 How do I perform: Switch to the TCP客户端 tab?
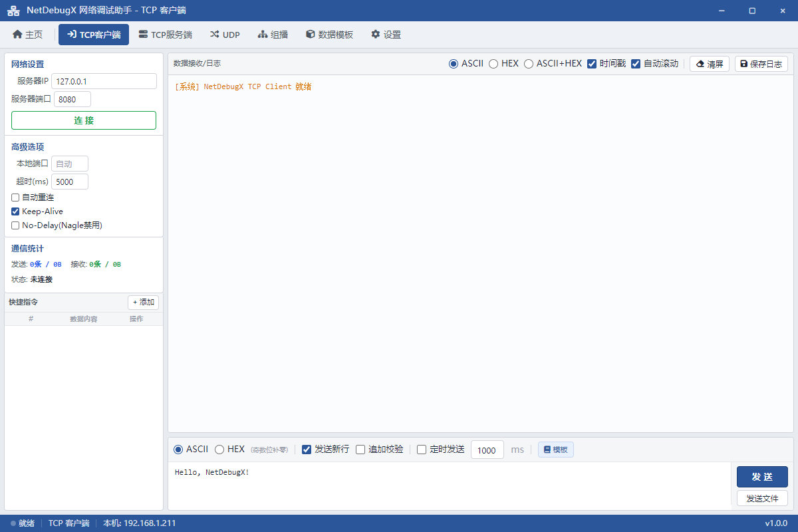click(x=94, y=35)
